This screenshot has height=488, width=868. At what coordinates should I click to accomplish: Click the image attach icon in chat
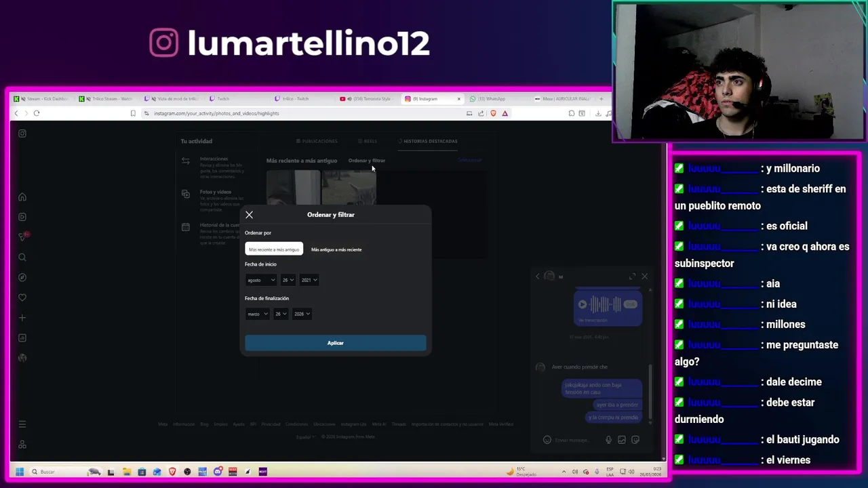click(622, 440)
